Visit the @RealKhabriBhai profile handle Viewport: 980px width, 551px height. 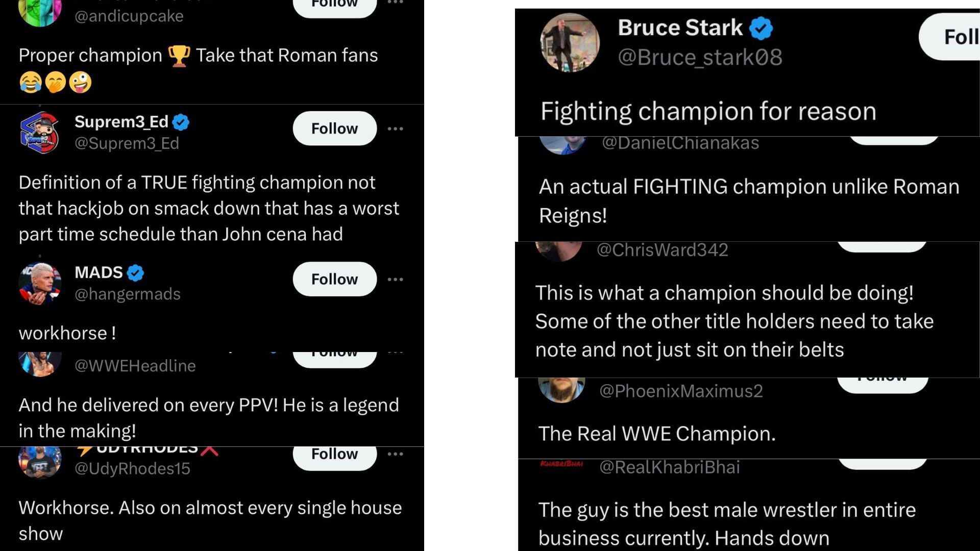(669, 467)
